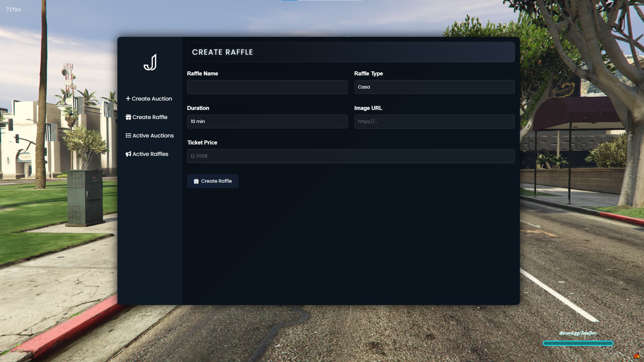Screen dimensions: 644x362
Task: Open the Active Auctions menu entry
Action: pos(153,135)
